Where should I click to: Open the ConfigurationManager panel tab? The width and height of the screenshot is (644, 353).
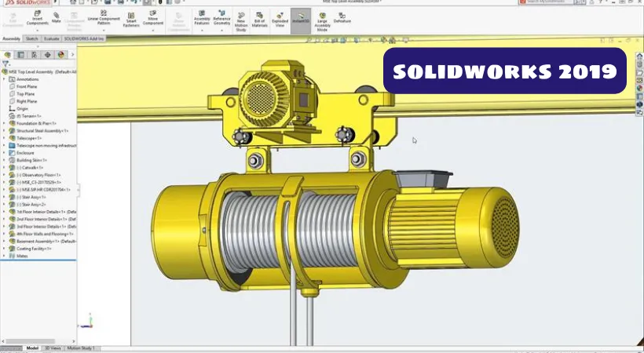point(35,55)
